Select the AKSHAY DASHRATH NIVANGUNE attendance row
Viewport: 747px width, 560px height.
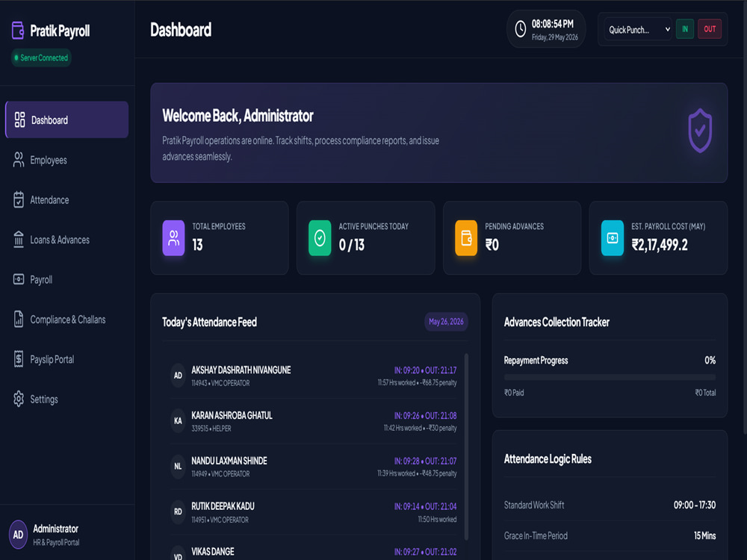click(313, 376)
